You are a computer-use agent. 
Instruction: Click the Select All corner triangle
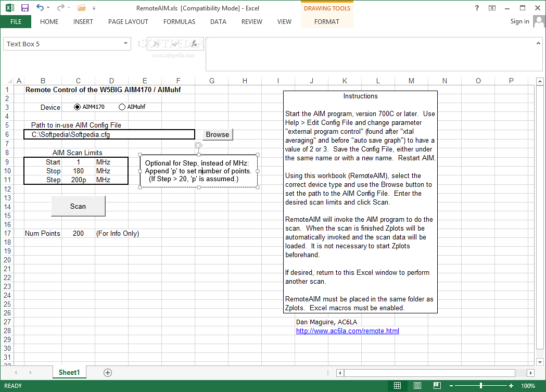[10, 81]
